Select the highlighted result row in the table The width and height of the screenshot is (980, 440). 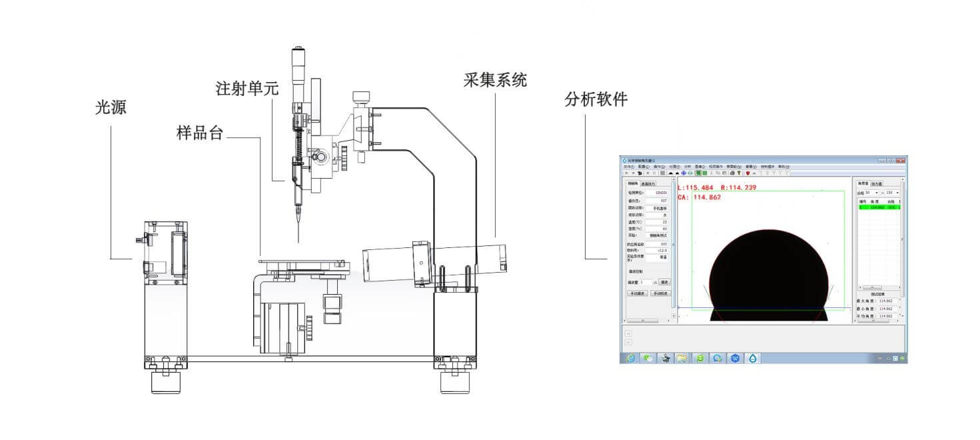pos(879,207)
